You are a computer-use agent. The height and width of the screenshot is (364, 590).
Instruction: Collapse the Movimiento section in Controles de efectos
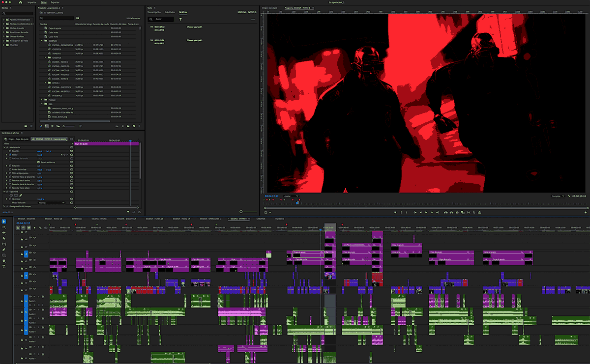(4, 147)
